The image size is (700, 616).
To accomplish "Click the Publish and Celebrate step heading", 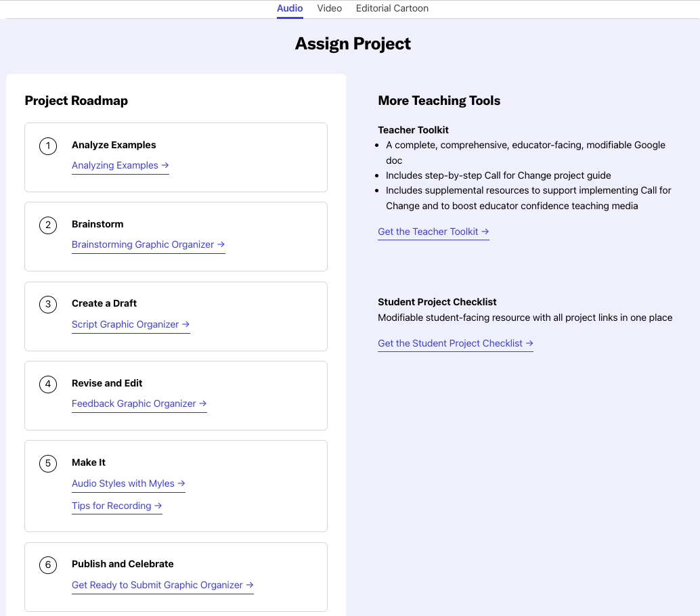I will click(x=123, y=564).
